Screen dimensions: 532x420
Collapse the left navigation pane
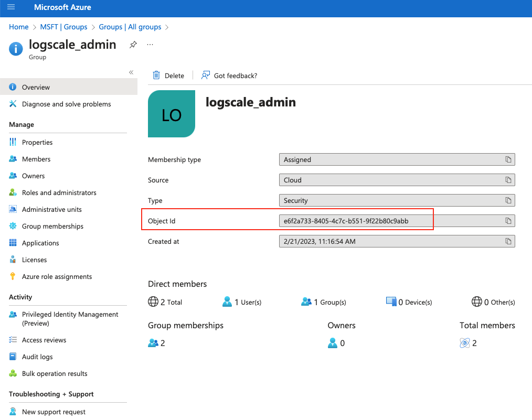pos(131,73)
